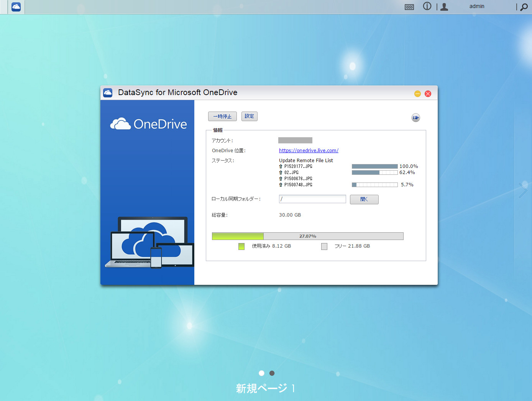Open the OneDrive app icon in top bar
The width and height of the screenshot is (532, 401).
tap(16, 7)
